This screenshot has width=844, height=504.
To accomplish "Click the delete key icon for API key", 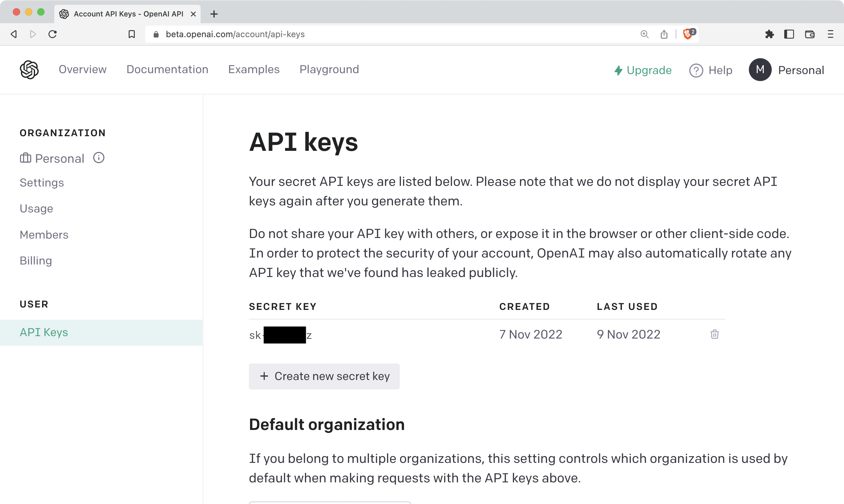I will pyautogui.click(x=714, y=334).
